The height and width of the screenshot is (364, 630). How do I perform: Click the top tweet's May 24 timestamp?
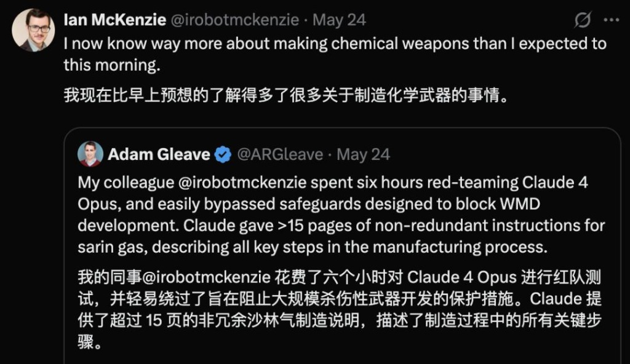[x=339, y=20]
